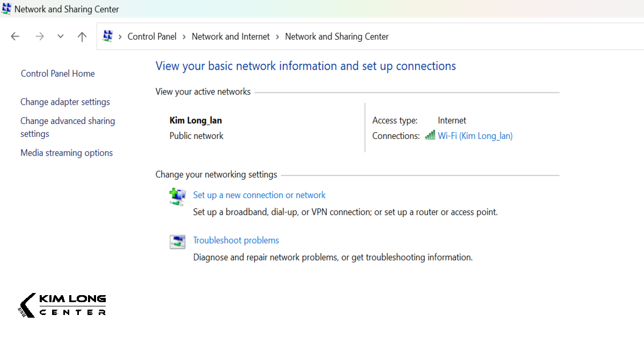
Task: Click the title bar Network and Sharing icon
Action: 6,9
